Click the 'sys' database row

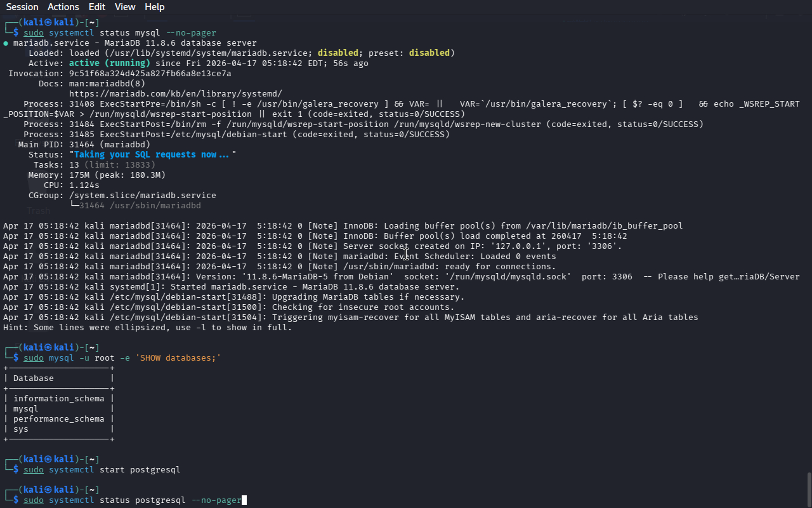click(21, 429)
